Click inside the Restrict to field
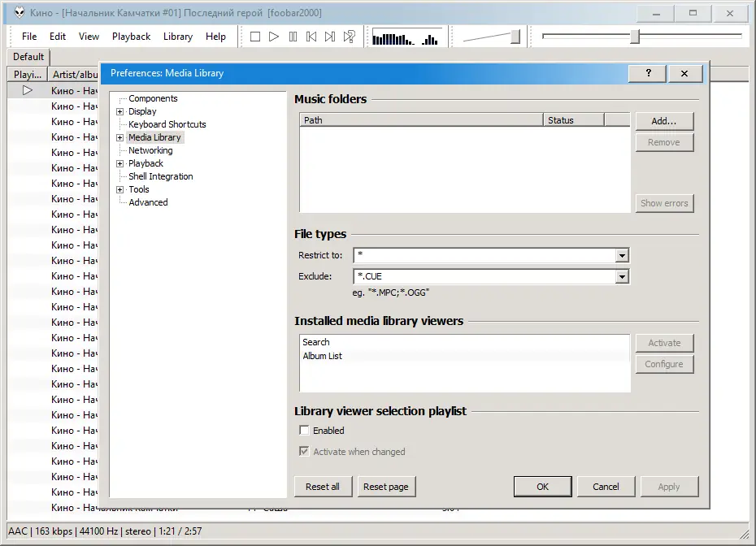This screenshot has height=546, width=756. pyautogui.click(x=484, y=255)
